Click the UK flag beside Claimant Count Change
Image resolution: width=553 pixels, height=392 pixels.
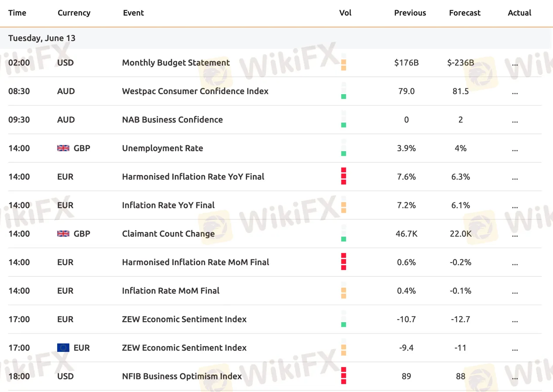pyautogui.click(x=63, y=234)
